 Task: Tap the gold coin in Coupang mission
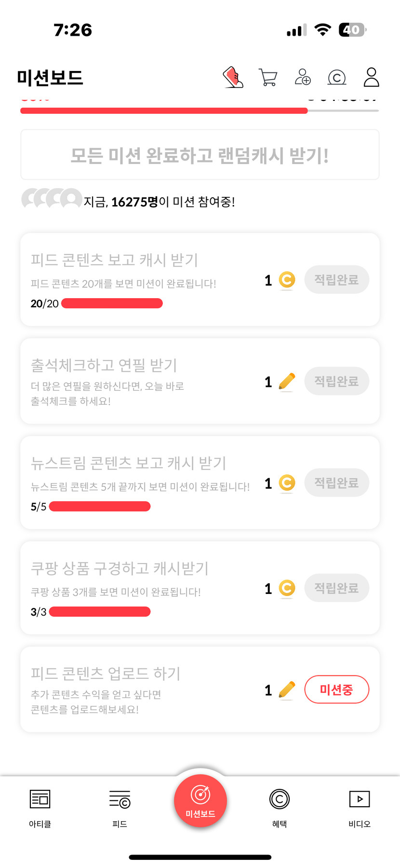tap(287, 588)
